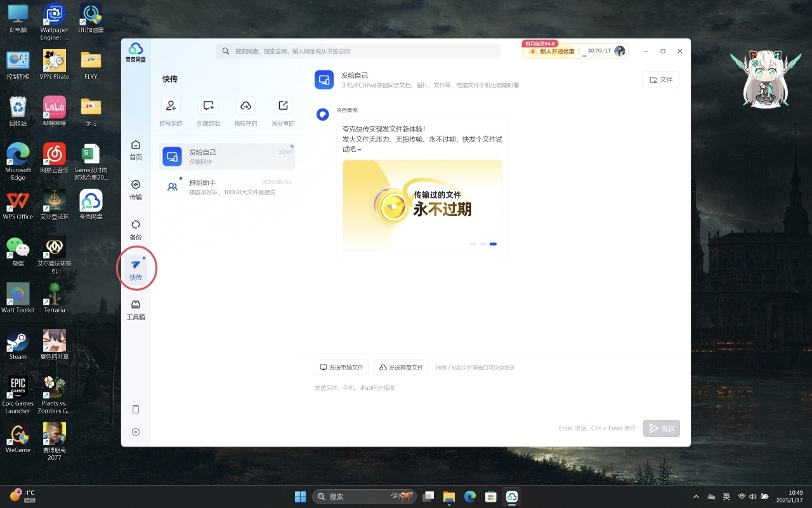812x508 pixels.
Task: Open WPS Office desktop icon
Action: pyautogui.click(x=18, y=205)
